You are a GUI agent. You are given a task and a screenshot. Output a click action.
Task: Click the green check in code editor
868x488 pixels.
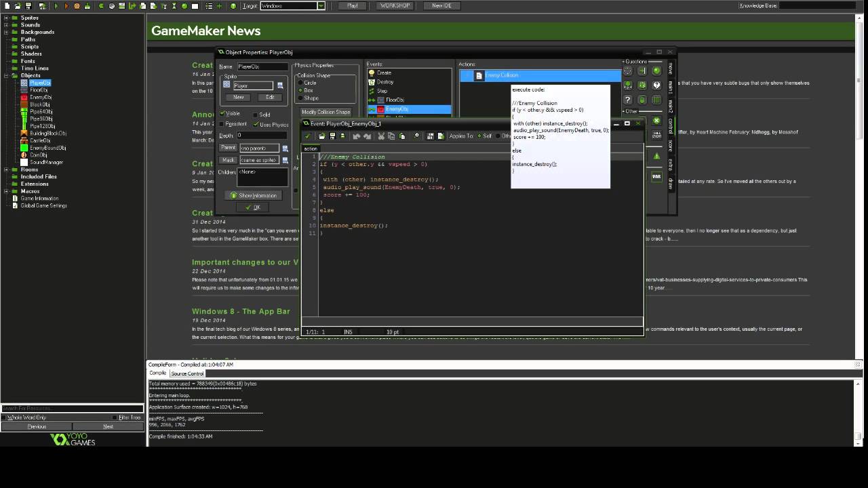coord(308,136)
